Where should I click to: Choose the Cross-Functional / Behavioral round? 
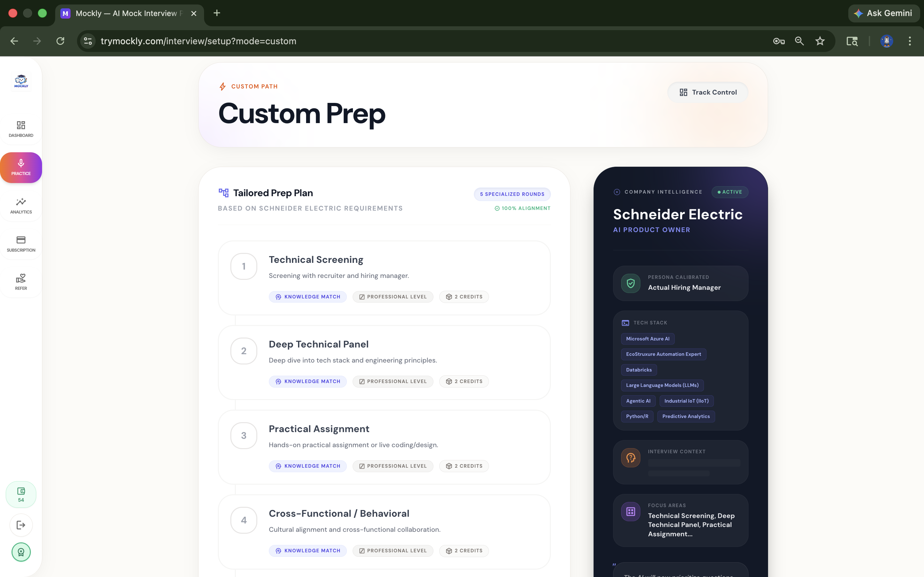(x=384, y=531)
